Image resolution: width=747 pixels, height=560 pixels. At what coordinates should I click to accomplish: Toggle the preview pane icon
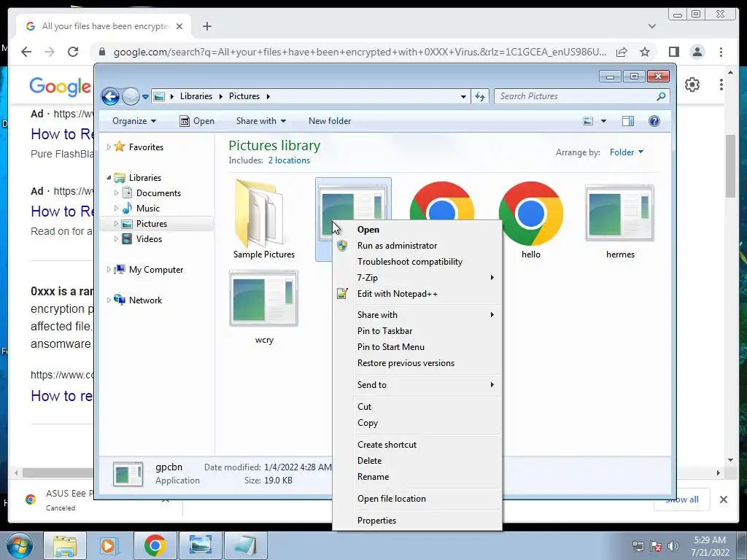pyautogui.click(x=628, y=121)
